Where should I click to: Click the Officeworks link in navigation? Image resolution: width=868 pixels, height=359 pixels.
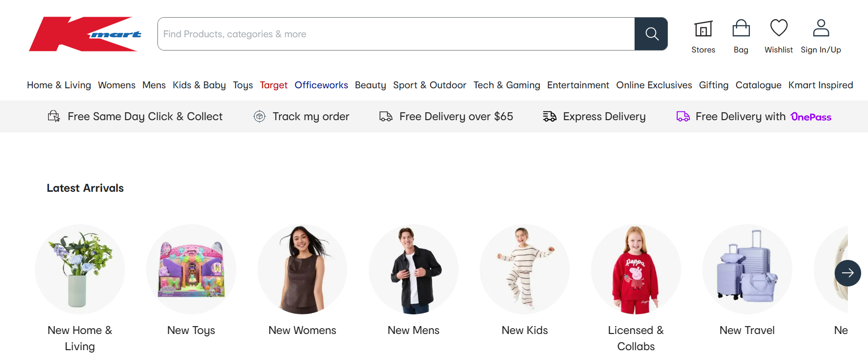(321, 85)
